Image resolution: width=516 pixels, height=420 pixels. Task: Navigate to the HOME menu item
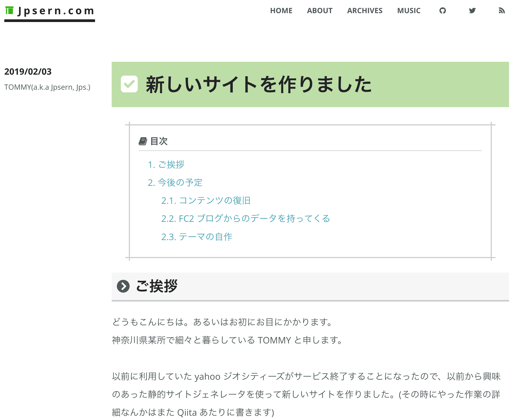pos(281,10)
